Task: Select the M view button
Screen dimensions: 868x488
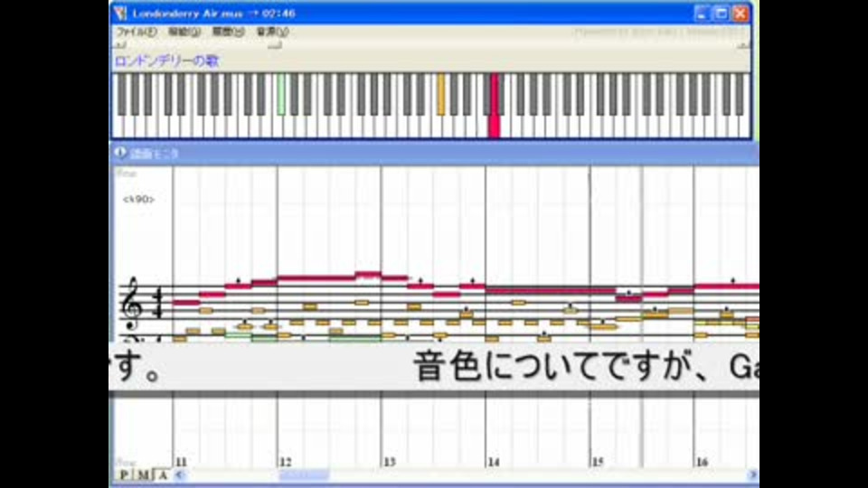Action: pyautogui.click(x=143, y=474)
